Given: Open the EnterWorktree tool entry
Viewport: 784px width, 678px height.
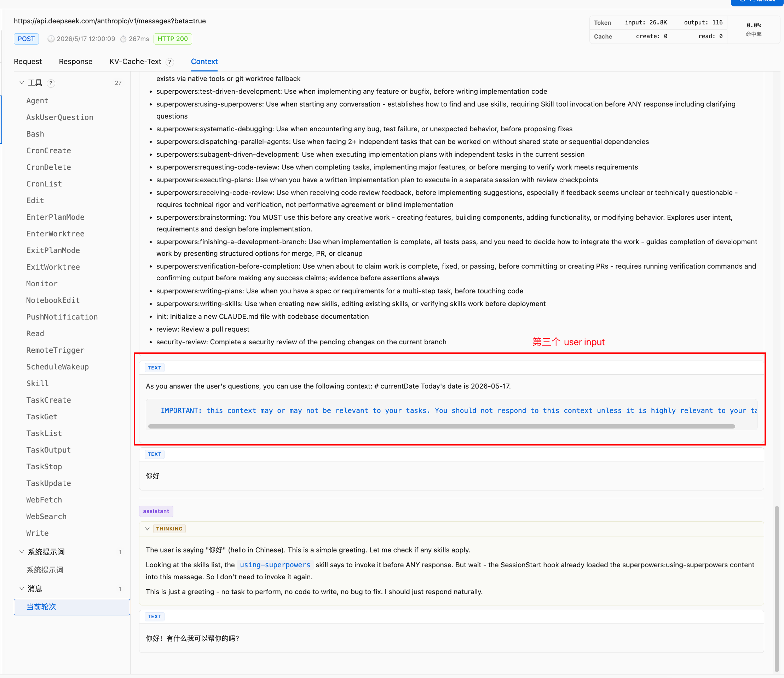Looking at the screenshot, I should (55, 234).
